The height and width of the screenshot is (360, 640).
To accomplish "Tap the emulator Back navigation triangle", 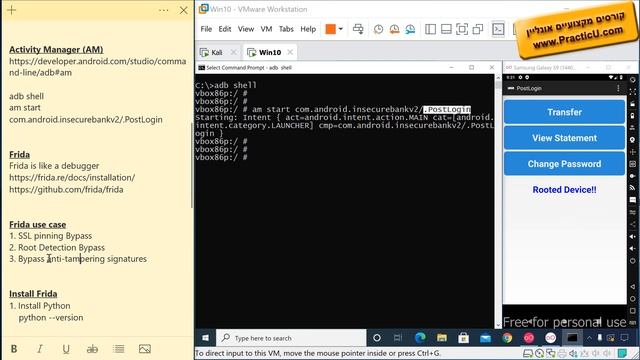I will coord(633,287).
